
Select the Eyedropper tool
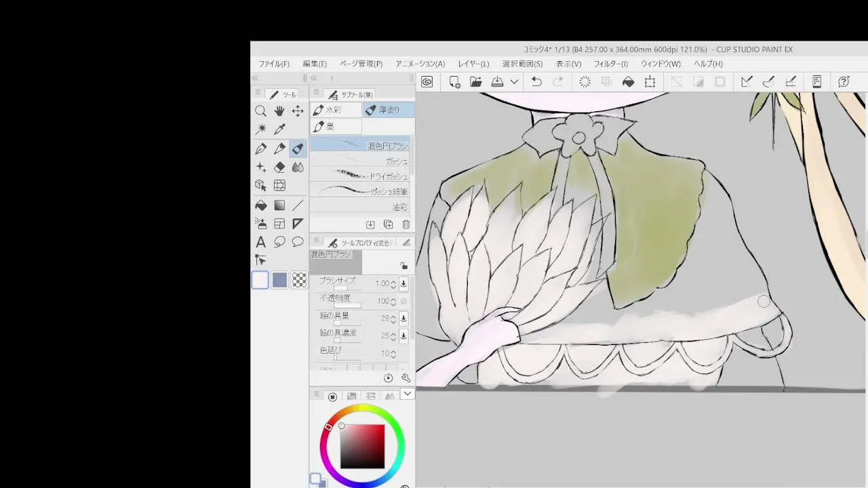point(279,129)
